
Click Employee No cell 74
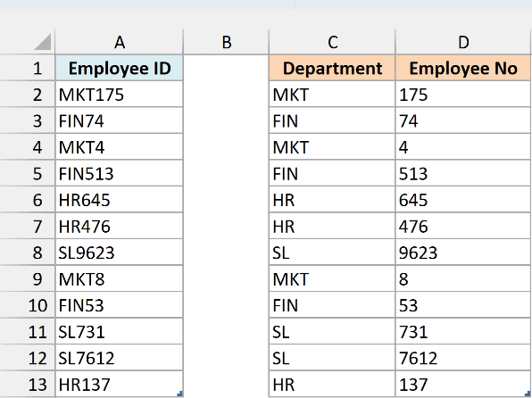(x=463, y=120)
